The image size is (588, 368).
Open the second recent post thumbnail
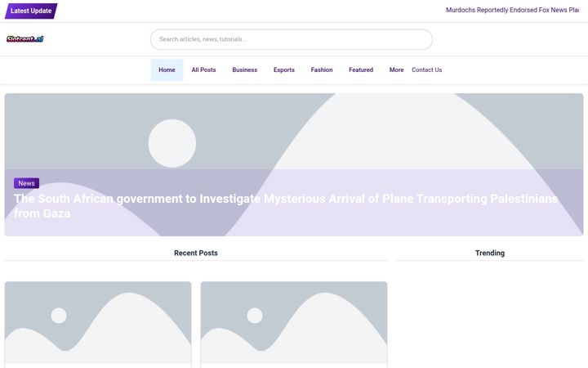(294, 322)
